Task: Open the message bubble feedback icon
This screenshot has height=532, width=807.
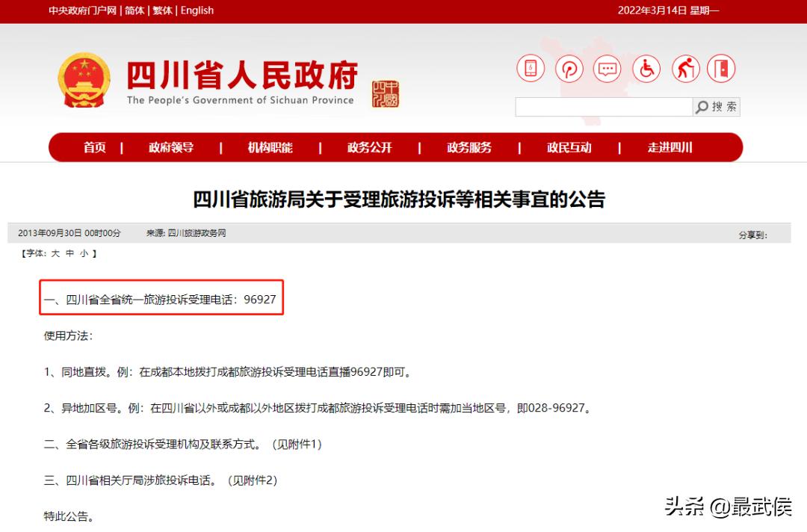Action: point(607,68)
